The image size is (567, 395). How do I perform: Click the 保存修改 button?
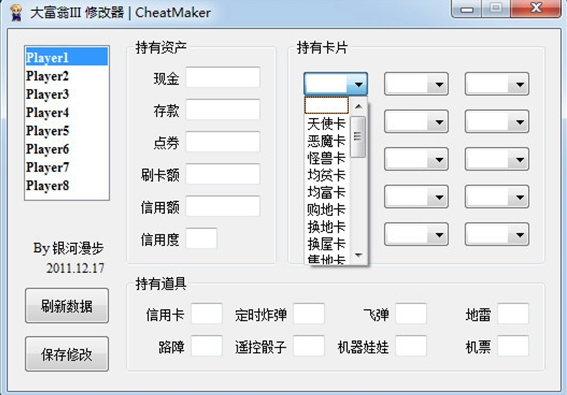click(x=67, y=354)
